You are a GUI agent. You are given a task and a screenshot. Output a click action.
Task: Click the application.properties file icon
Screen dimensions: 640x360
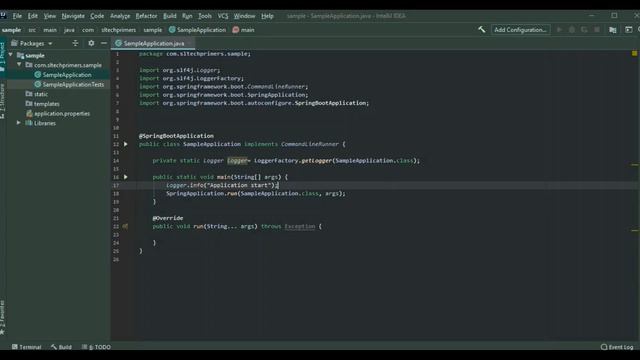tap(29, 113)
